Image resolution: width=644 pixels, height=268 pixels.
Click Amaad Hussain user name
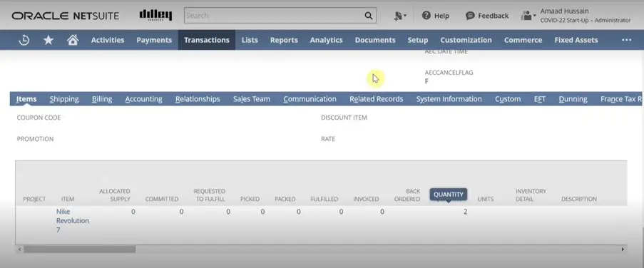pyautogui.click(x=563, y=11)
